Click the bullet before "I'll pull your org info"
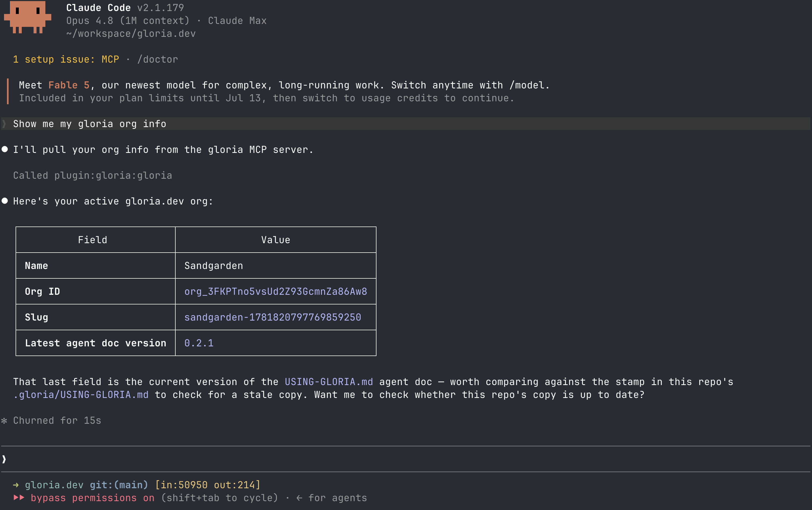Screen dimensions: 812x510 click(5, 149)
